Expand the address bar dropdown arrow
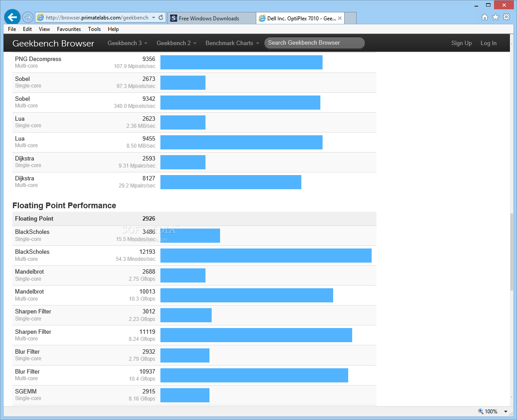 pyautogui.click(x=153, y=18)
